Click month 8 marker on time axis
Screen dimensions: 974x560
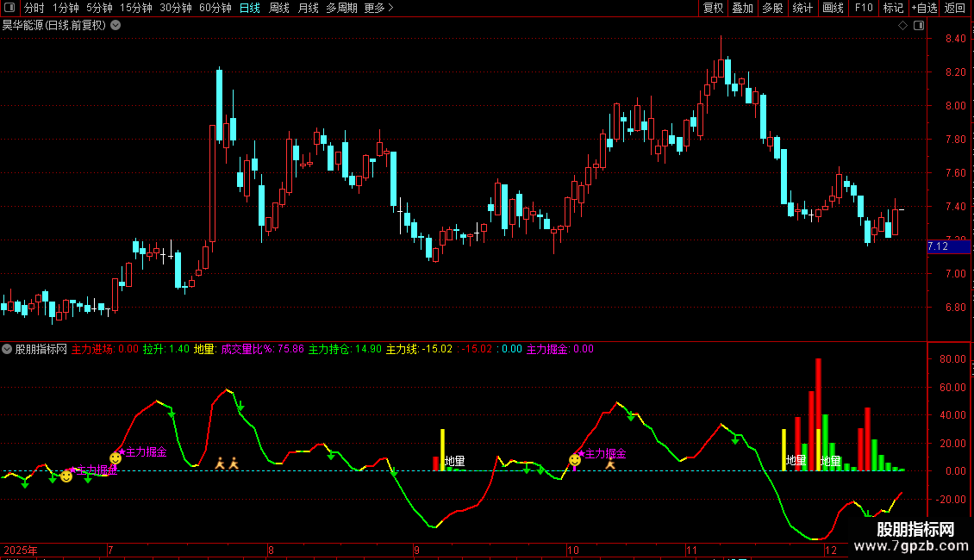coord(271,550)
